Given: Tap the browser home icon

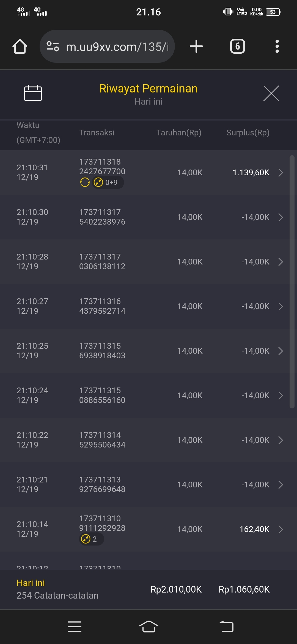Looking at the screenshot, I should tap(20, 46).
